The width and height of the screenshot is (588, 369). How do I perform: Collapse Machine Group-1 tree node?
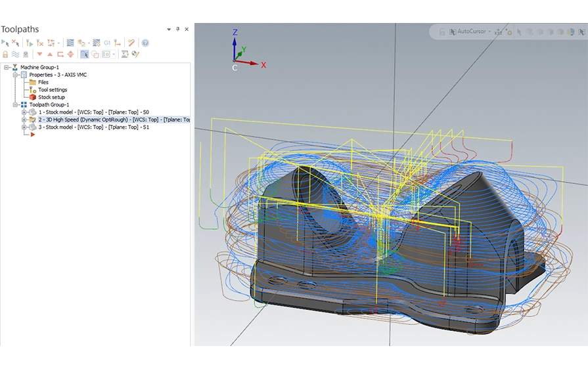pyautogui.click(x=6, y=68)
